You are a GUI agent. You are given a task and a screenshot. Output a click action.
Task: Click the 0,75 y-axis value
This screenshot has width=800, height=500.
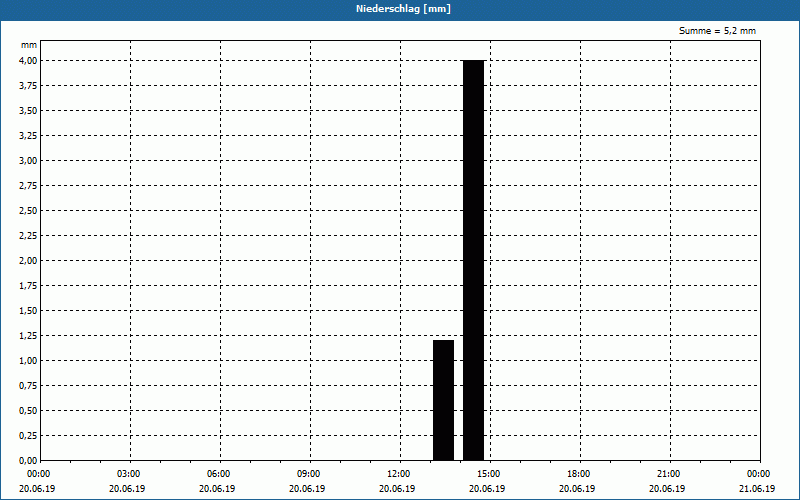pyautogui.click(x=28, y=386)
